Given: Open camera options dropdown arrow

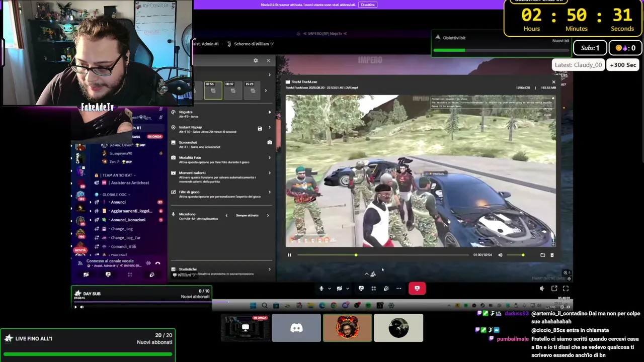Looking at the screenshot, I should [347, 289].
